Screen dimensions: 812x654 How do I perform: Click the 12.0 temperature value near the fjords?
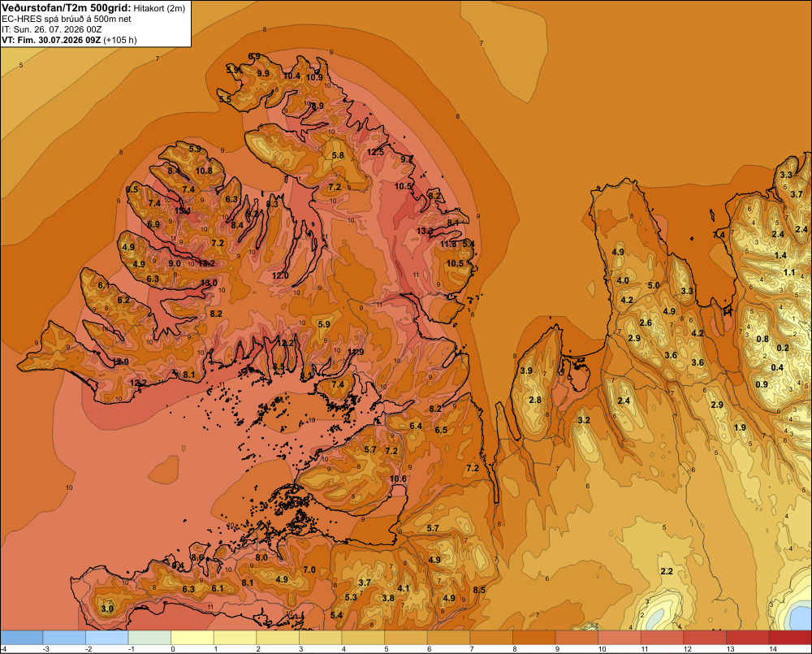point(280,275)
